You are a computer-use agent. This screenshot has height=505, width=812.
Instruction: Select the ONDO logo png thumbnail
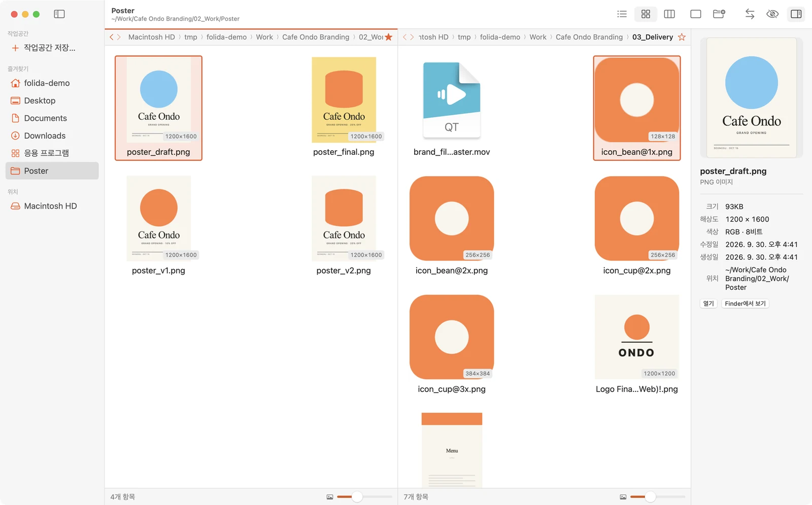(637, 337)
